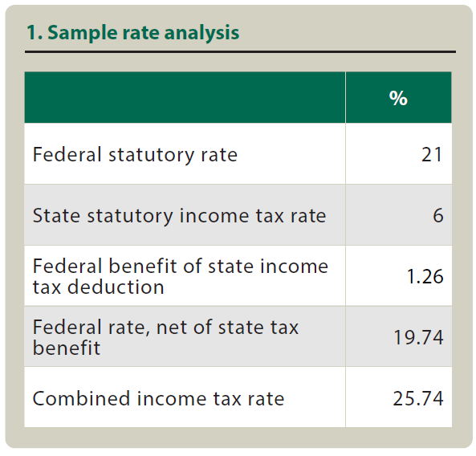
Task: Click the black rule under the title
Action: [x=240, y=52]
